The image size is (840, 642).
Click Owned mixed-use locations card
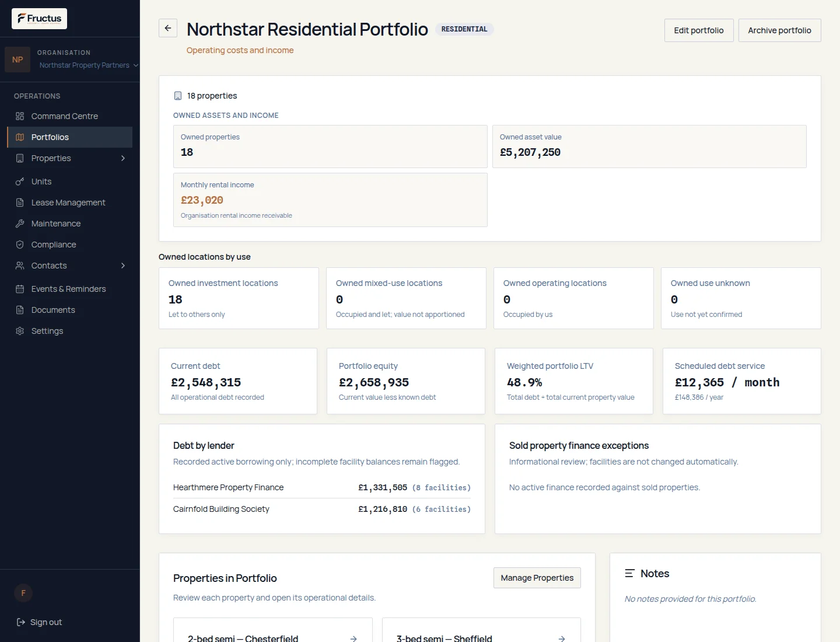point(406,298)
